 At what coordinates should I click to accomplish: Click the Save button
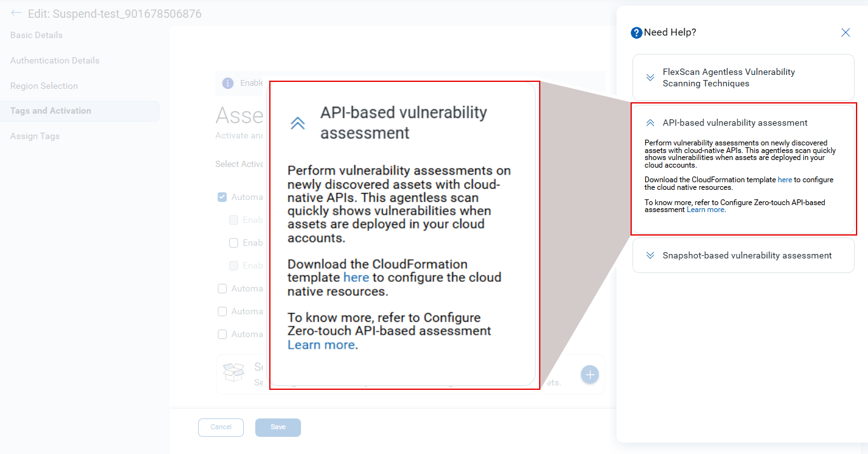pyautogui.click(x=278, y=427)
